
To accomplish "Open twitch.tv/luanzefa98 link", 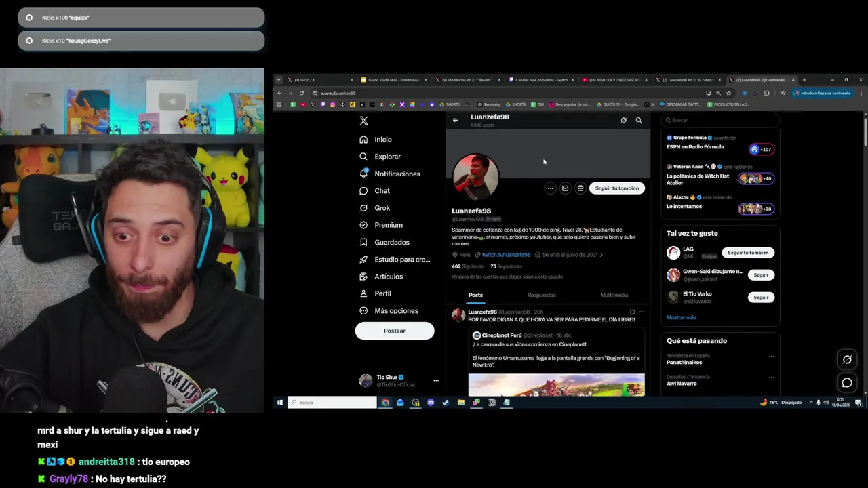I will point(506,255).
